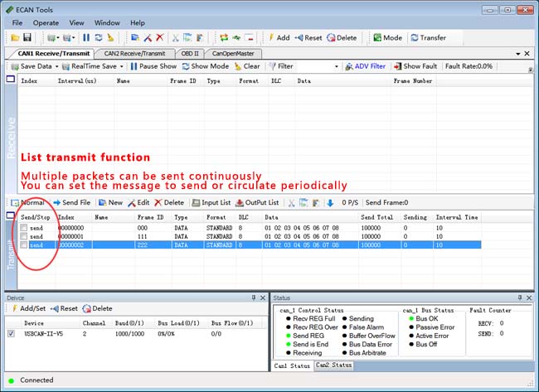Click Clear in the receive toolbar
539x392 pixels.
[x=246, y=66]
